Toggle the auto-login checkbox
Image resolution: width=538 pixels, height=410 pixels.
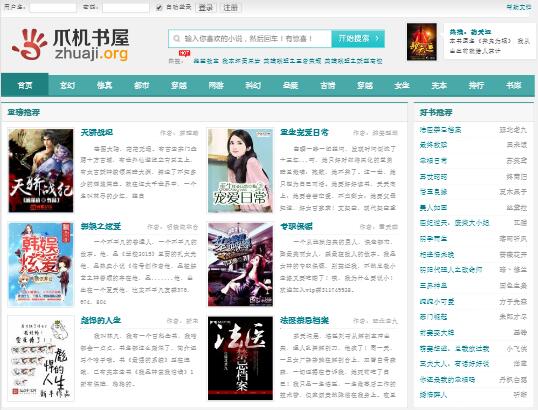[x=159, y=8]
